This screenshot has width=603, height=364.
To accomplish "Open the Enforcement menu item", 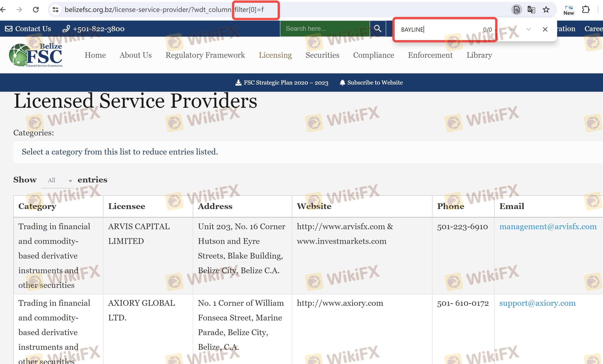I will tap(430, 55).
